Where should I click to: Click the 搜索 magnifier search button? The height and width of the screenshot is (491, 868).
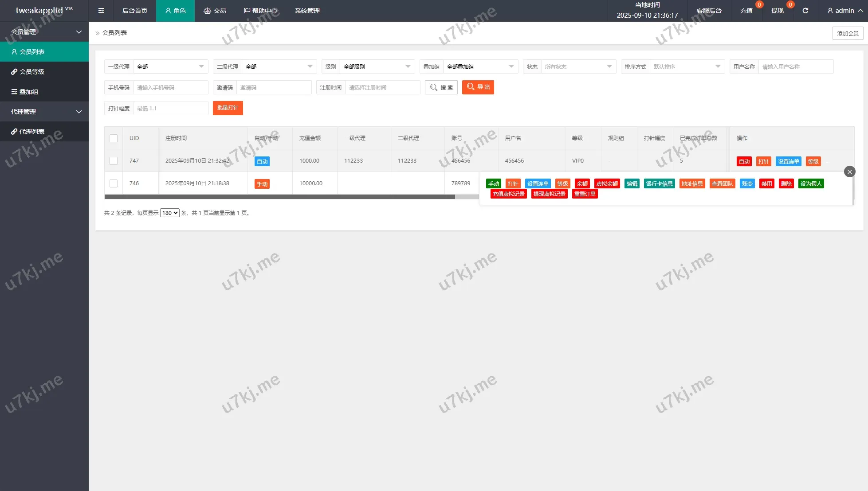click(441, 87)
